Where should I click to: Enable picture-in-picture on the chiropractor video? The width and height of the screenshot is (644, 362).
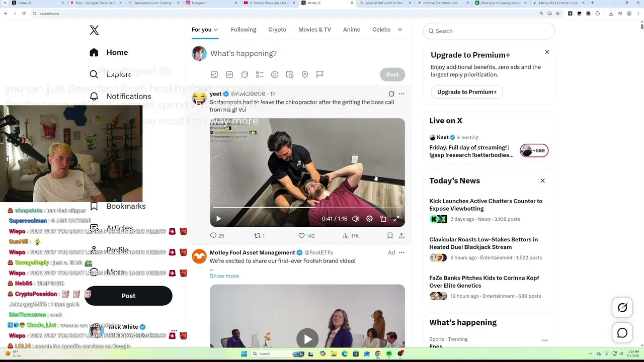383,219
